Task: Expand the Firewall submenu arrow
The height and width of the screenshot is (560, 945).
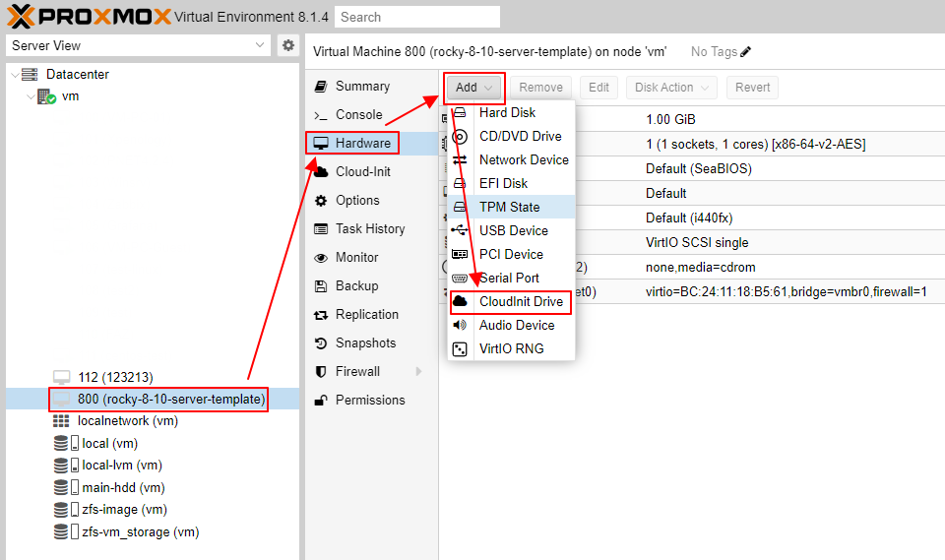Action: [419, 372]
